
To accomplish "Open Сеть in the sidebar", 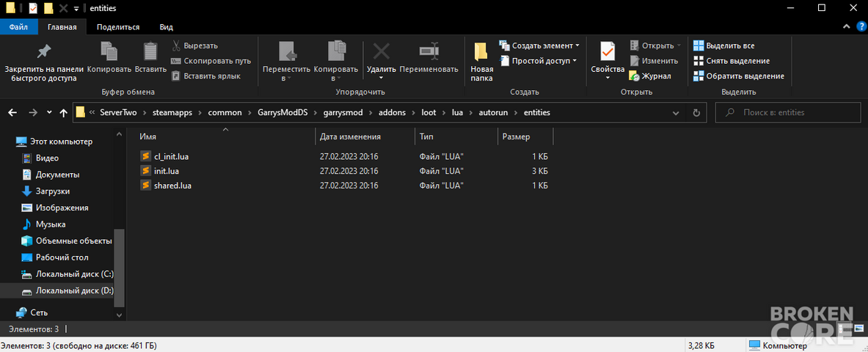I will click(32, 312).
